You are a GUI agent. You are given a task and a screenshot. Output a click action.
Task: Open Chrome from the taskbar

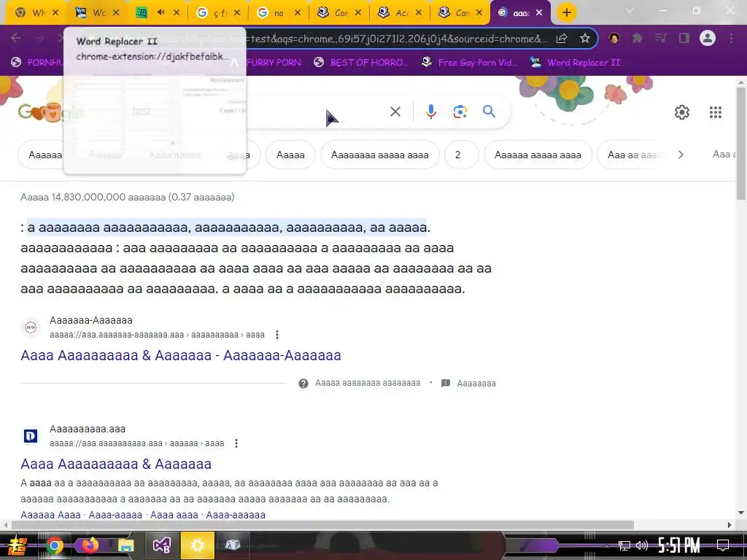coord(54,545)
